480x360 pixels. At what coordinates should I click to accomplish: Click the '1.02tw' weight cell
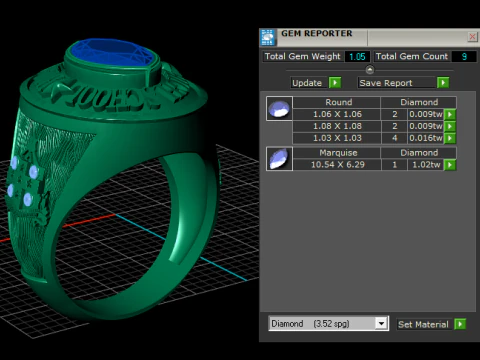(426, 165)
